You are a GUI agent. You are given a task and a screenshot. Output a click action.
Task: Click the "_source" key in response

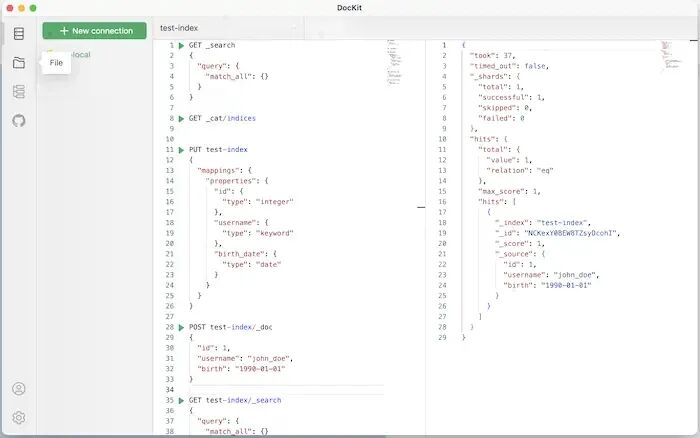516,254
